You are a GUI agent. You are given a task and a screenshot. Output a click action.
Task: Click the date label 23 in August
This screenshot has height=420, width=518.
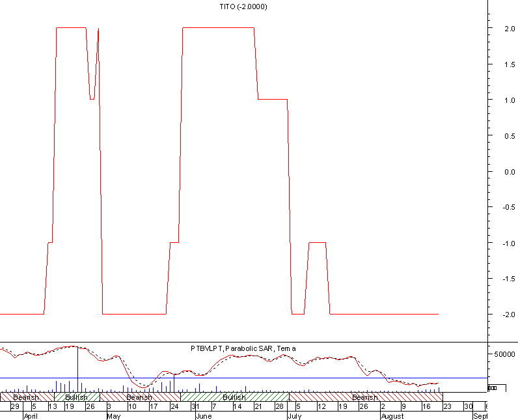pos(447,406)
